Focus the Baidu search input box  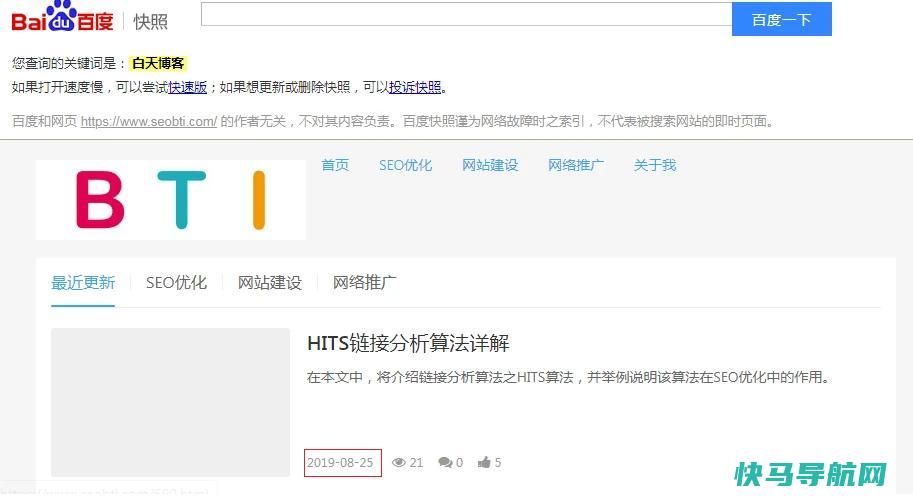pyautogui.click(x=466, y=14)
